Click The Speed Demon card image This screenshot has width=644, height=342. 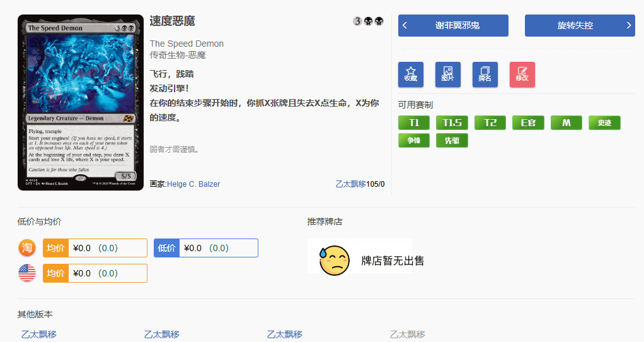[81, 103]
